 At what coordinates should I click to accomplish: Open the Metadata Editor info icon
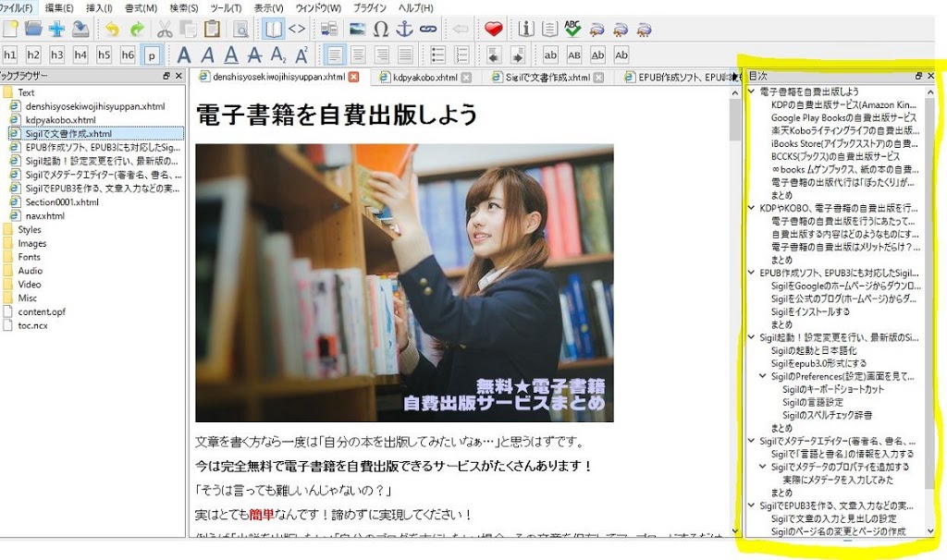tap(526, 29)
